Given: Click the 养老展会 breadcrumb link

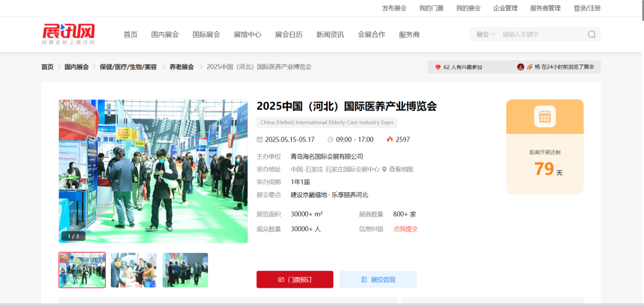Looking at the screenshot, I should [x=181, y=67].
